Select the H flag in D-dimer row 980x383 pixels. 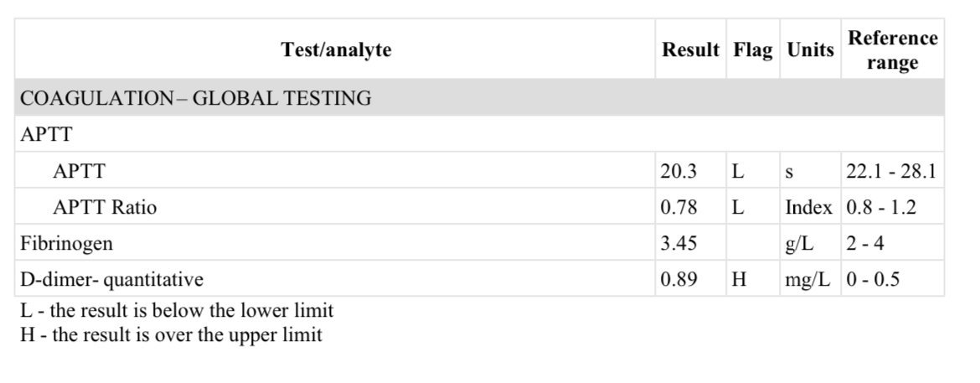(738, 279)
